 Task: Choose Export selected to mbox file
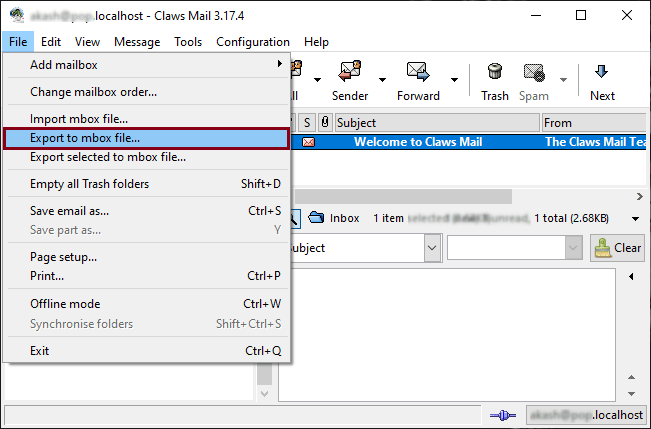146,157
